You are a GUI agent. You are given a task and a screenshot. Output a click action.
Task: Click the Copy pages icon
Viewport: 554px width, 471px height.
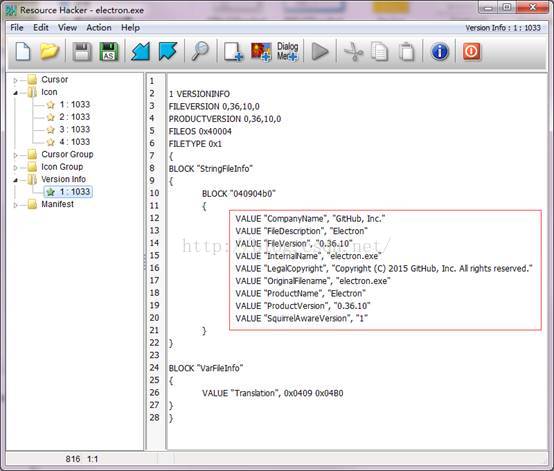[x=379, y=52]
